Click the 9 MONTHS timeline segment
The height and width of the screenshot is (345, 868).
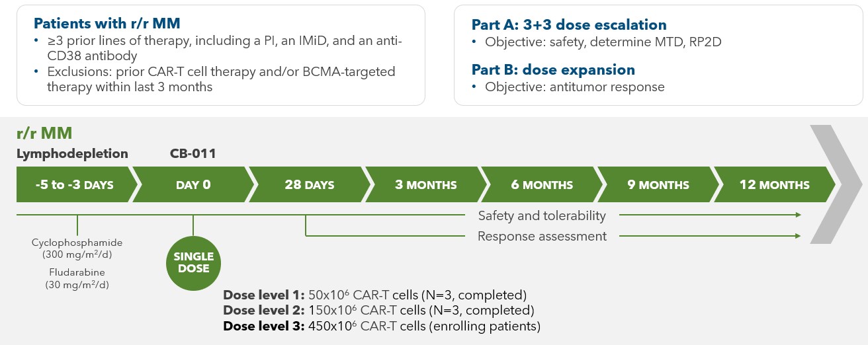click(x=658, y=184)
